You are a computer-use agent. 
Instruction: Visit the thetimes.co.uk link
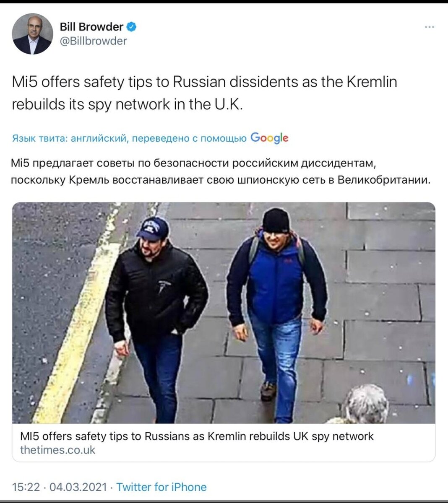coord(58,450)
